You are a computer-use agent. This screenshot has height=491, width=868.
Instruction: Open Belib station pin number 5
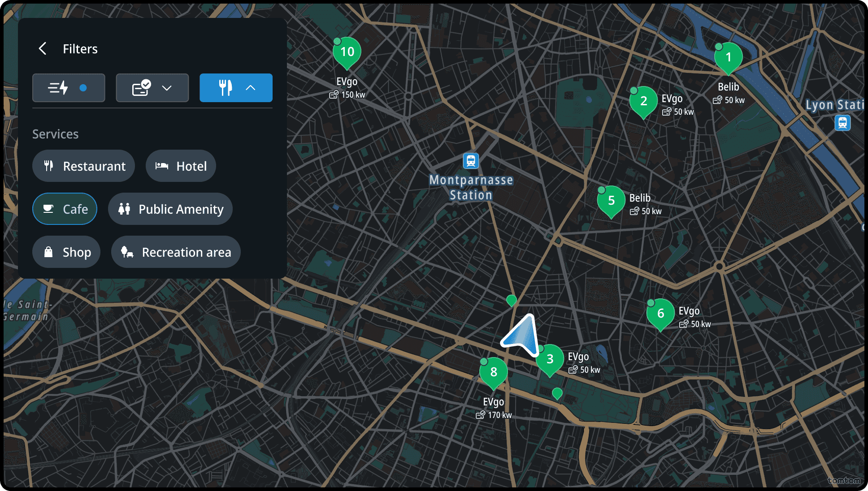tap(611, 201)
